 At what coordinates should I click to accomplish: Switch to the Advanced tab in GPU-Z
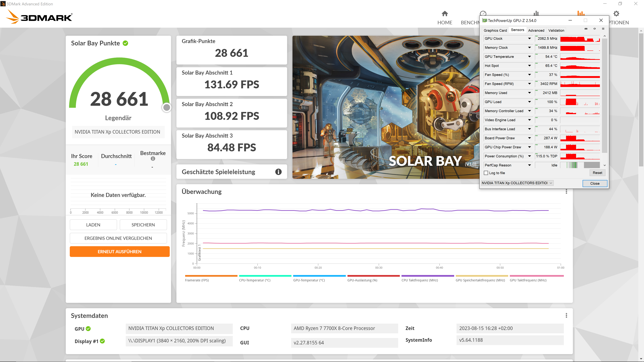tap(536, 30)
